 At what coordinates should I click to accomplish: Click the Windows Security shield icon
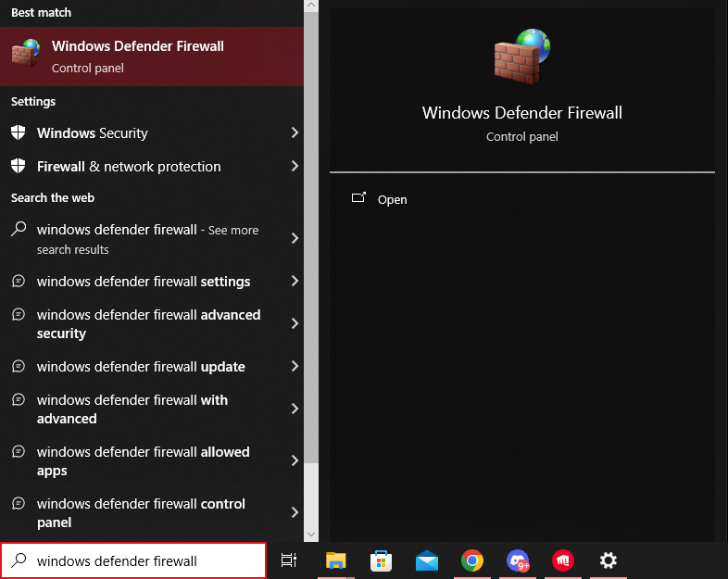[x=19, y=132]
